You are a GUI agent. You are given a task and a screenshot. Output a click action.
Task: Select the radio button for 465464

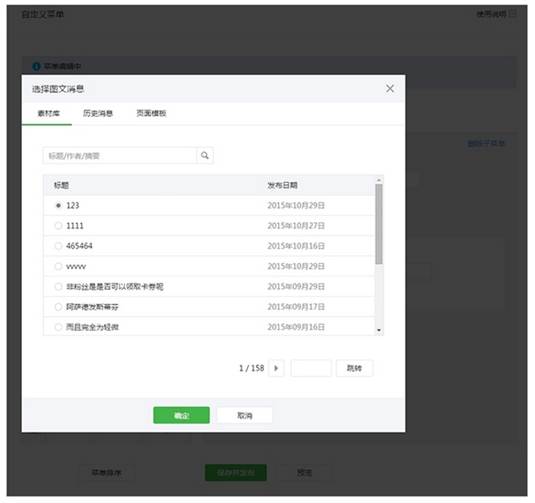[x=58, y=246]
